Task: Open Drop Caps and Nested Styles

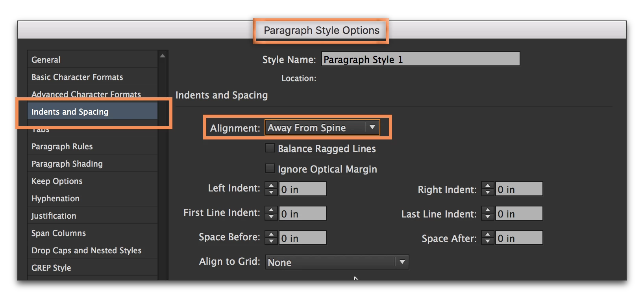Action: [x=86, y=251]
